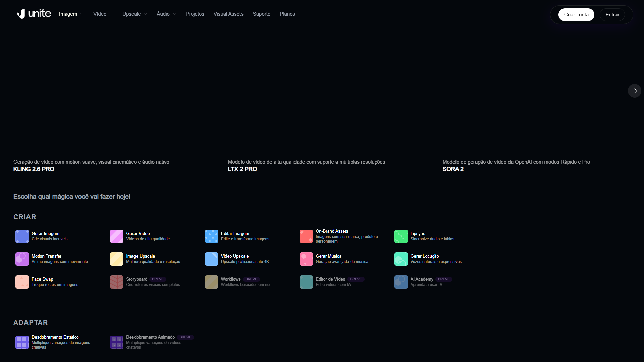Click the Lipsync label
This screenshot has width=644, height=362.
[418, 234]
